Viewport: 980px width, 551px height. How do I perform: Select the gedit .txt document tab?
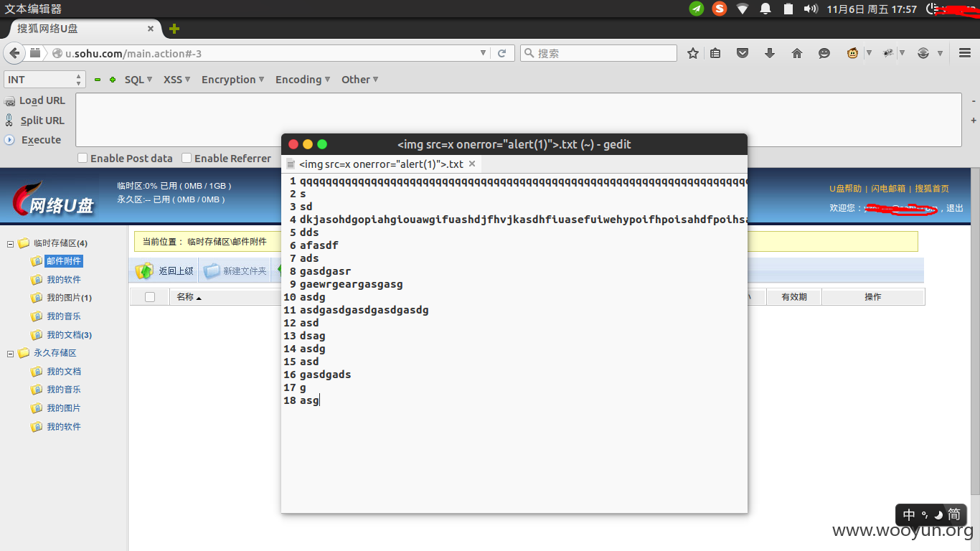coord(382,164)
